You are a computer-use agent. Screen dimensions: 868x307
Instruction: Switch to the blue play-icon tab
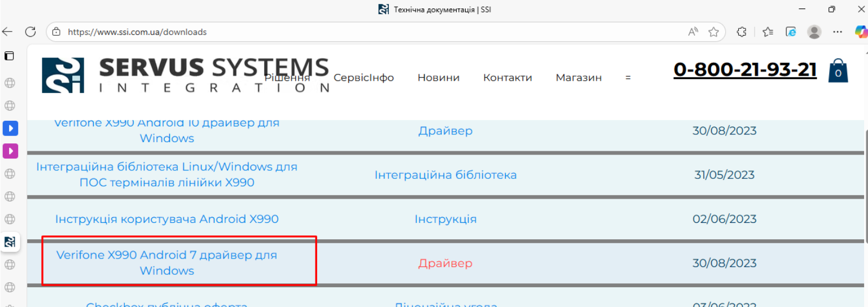pyautogui.click(x=10, y=128)
